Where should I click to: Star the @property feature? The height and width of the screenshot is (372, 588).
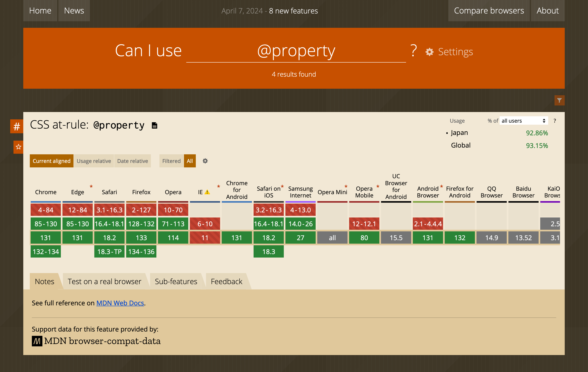18,147
